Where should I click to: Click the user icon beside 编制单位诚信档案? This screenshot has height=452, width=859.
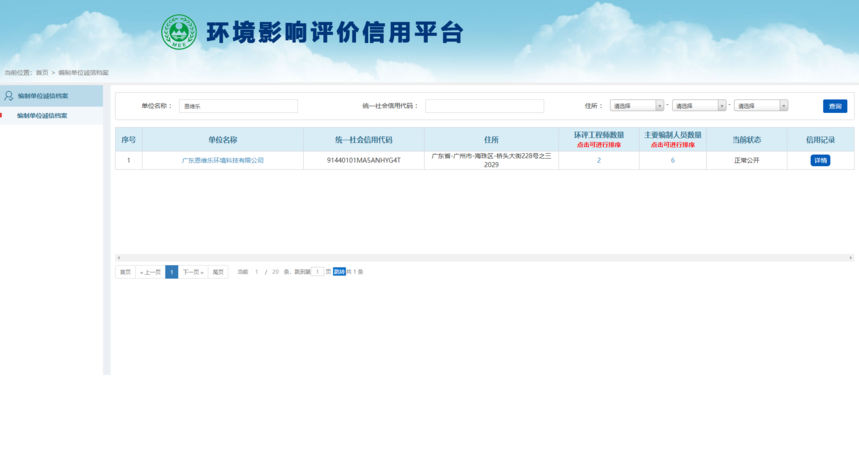9,96
